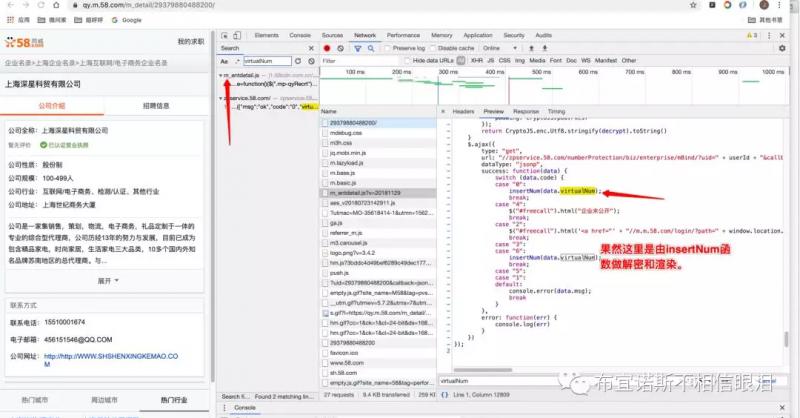Reload the browser page
The height and width of the screenshot is (418, 800).
coord(41,5)
